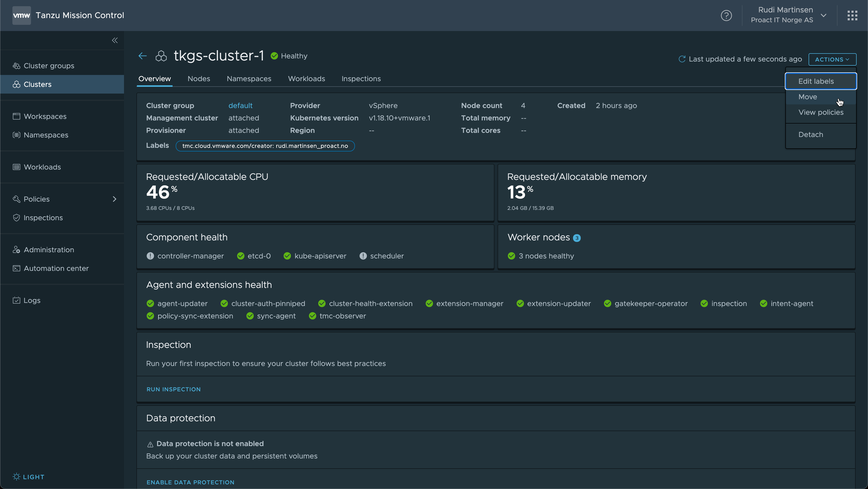Screen dimensions: 868x489
Task: Click the v1.18.10+vmware.1 version text
Action: (399, 118)
